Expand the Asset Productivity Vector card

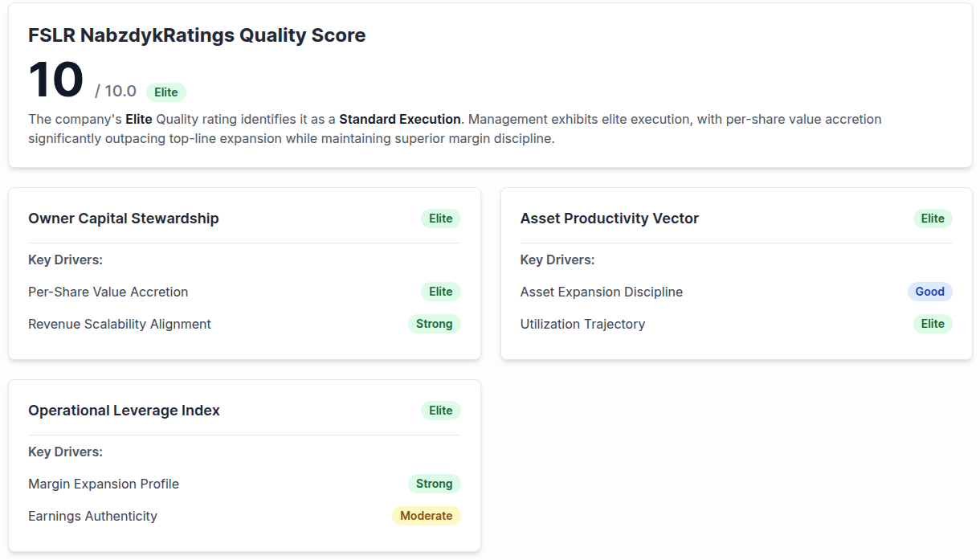point(609,218)
